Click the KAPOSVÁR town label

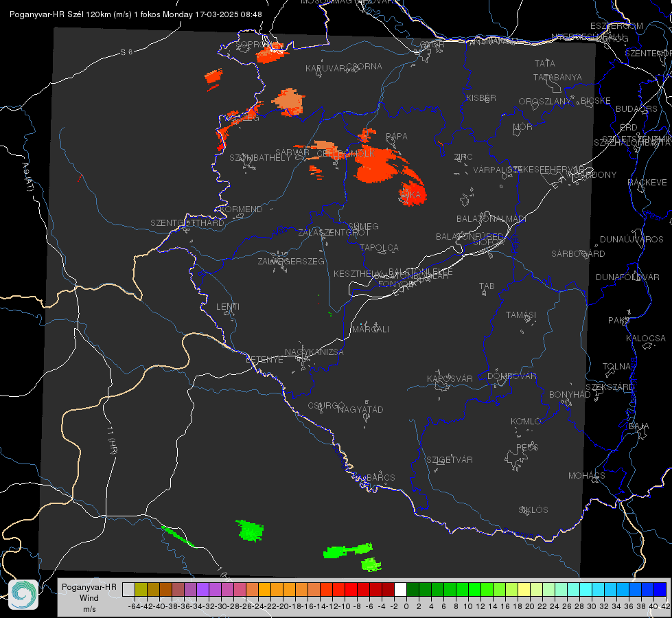pyautogui.click(x=450, y=378)
